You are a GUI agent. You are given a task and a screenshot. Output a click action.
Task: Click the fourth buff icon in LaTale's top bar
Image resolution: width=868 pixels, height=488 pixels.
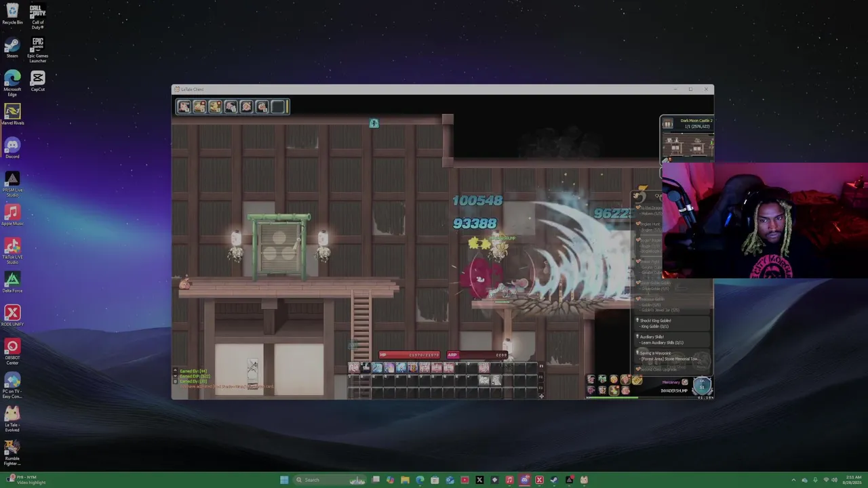[x=231, y=106]
